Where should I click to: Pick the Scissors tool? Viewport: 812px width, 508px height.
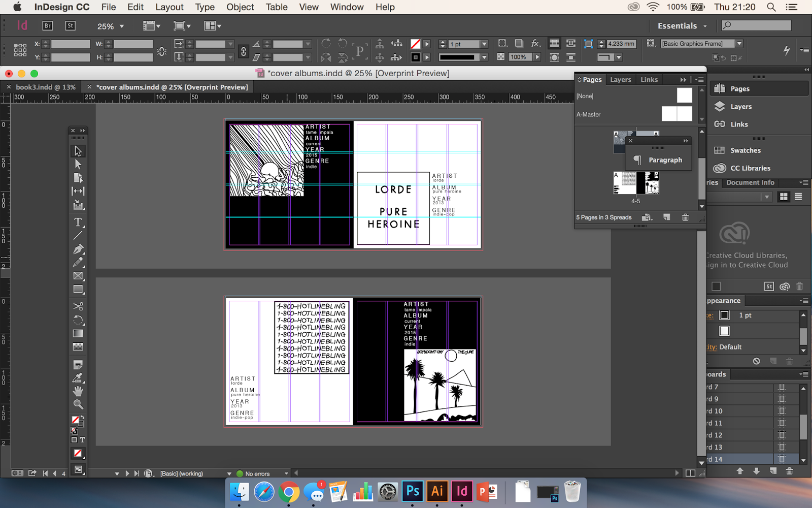pos(78,306)
